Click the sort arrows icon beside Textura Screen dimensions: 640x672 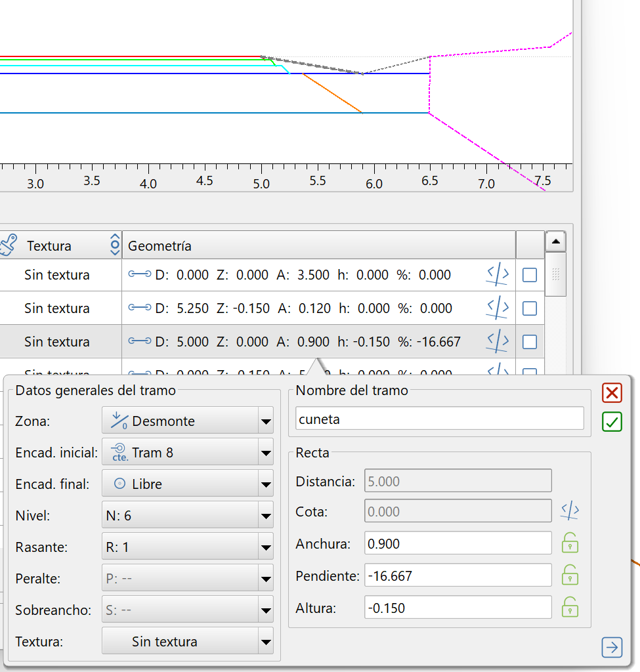115,245
